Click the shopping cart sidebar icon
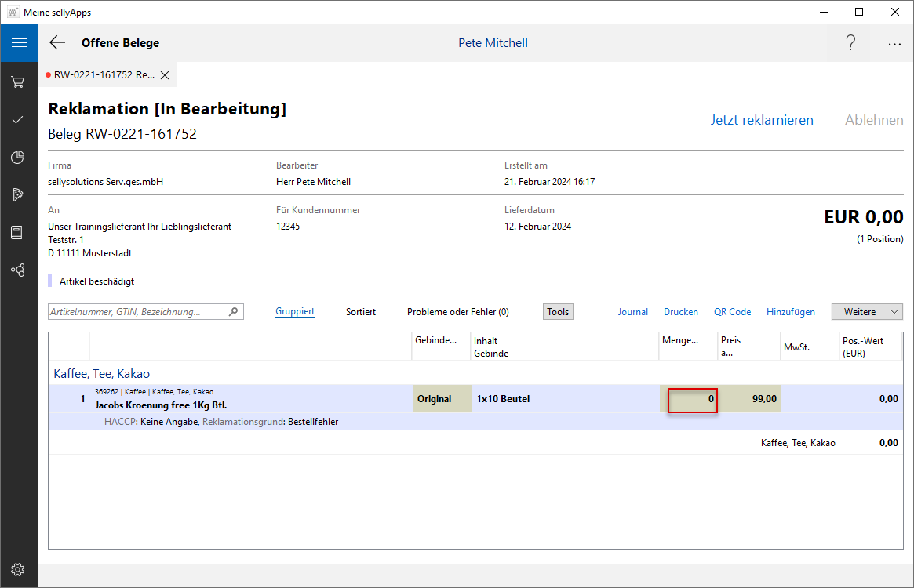The image size is (914, 588). pyautogui.click(x=18, y=82)
